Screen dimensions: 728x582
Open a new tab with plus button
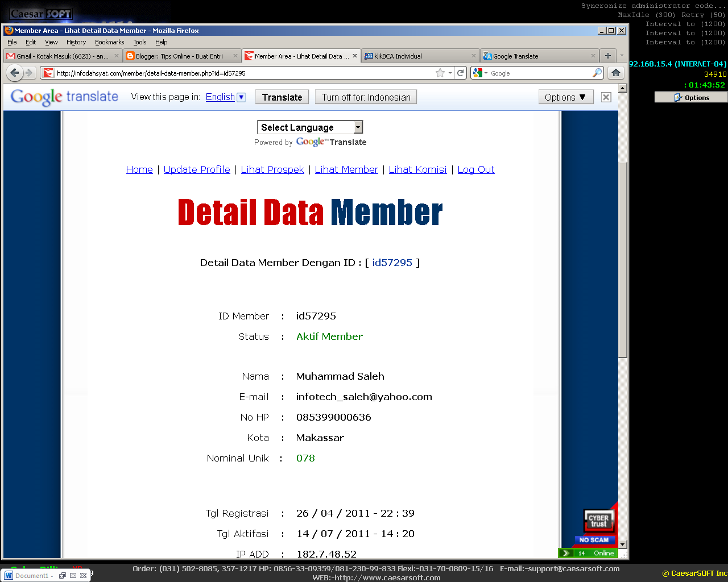[x=608, y=56]
